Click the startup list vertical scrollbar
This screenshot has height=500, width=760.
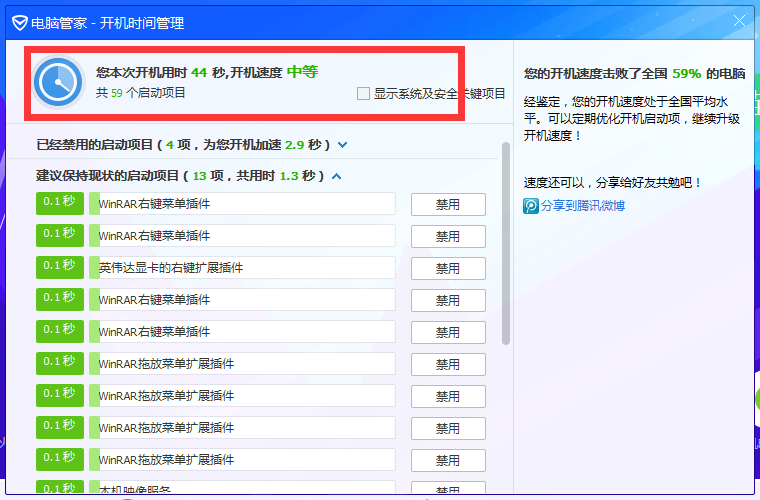click(506, 243)
